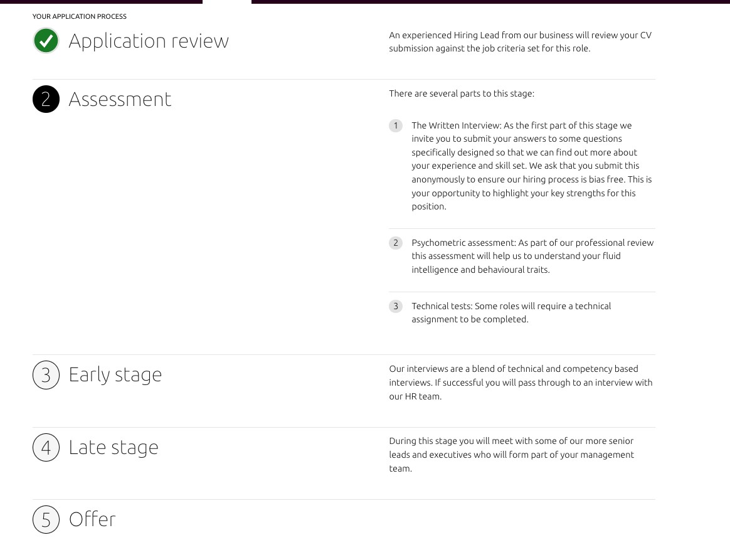Click the Written Interview description text

tap(532, 166)
